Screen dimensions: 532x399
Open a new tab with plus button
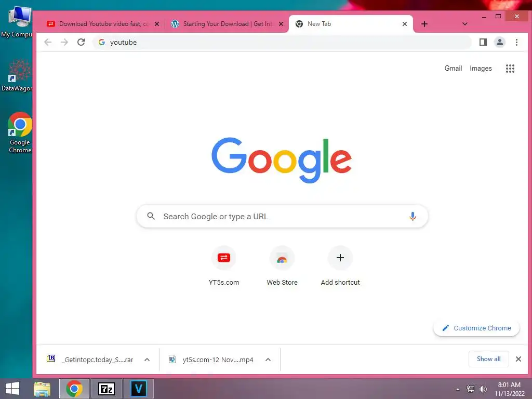tap(424, 24)
